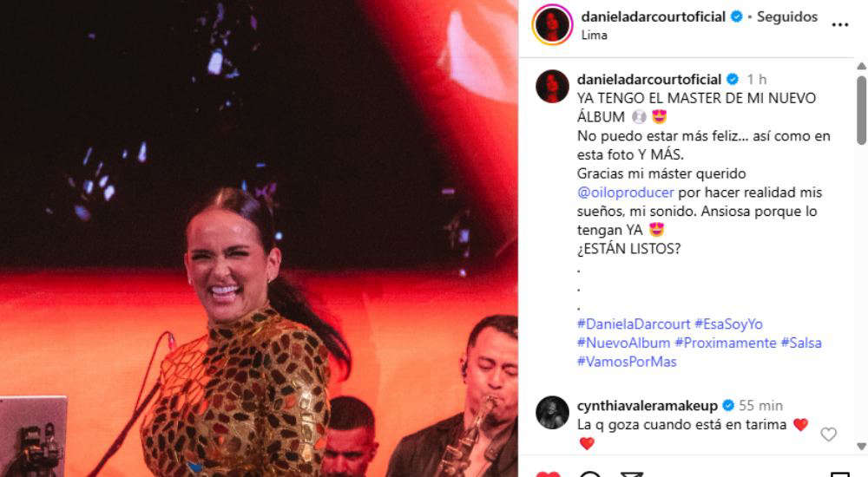Open the #EsaSoyYo hashtag
868x477 pixels.
click(x=728, y=324)
